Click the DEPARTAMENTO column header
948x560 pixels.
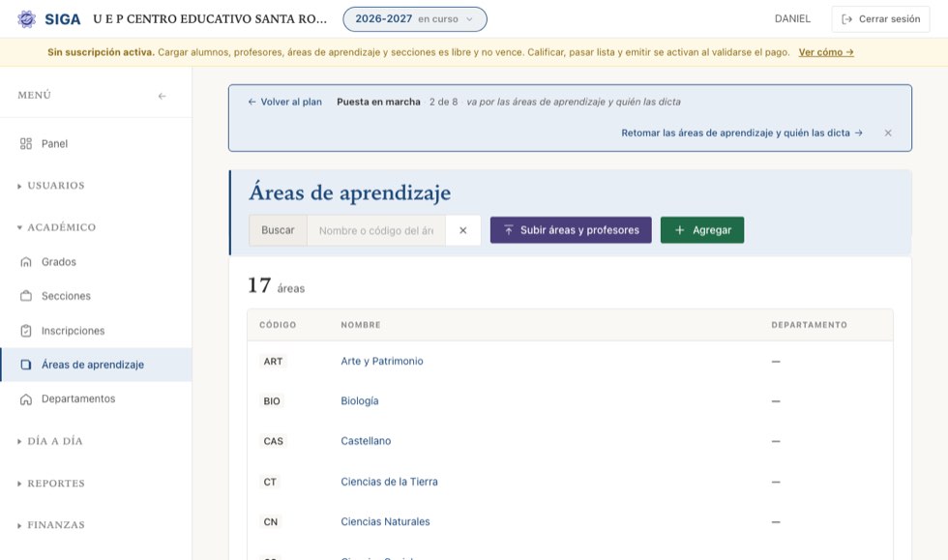coord(809,325)
